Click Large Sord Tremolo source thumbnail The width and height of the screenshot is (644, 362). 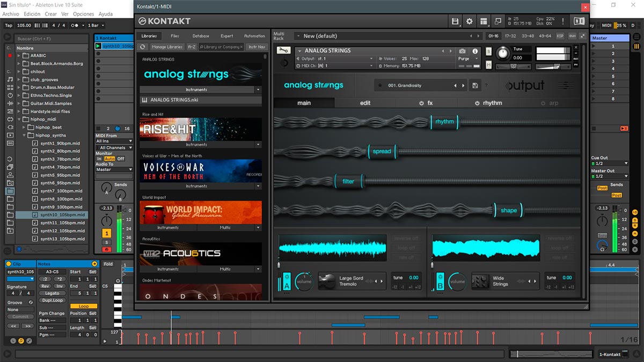pos(326,281)
